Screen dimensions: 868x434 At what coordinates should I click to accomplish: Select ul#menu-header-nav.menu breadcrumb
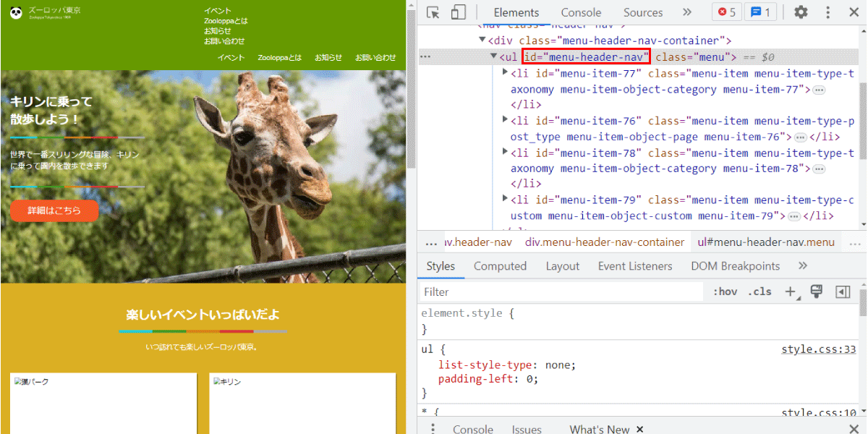pos(766,242)
